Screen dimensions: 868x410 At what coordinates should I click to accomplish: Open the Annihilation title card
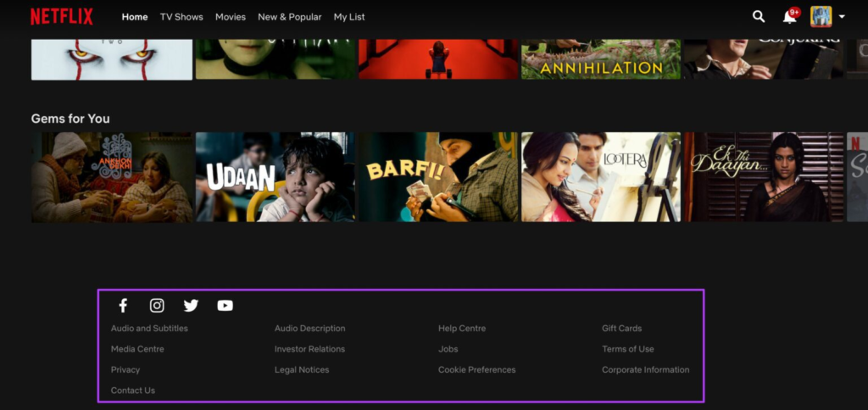click(600, 59)
